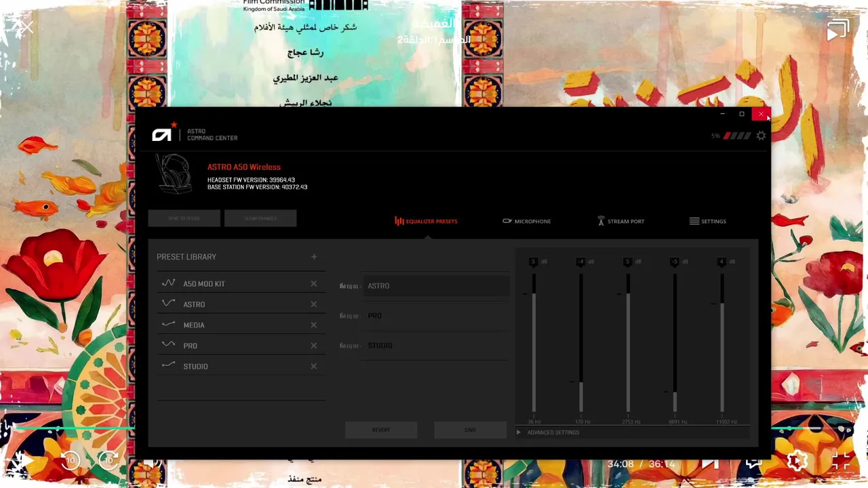
Task: Go to the Settings tab
Action: 707,221
